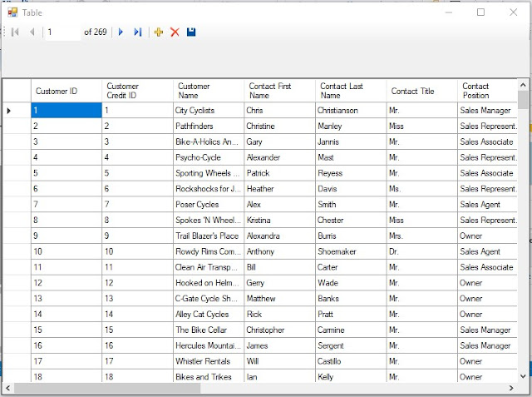Click the right arrow of the horizontal scrollbar
The width and height of the screenshot is (532, 397).
tap(511, 388)
